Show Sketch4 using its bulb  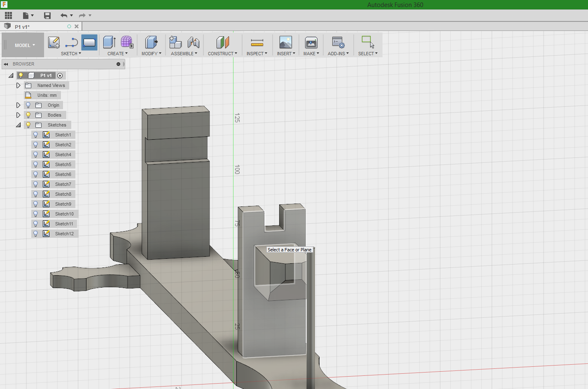point(36,155)
